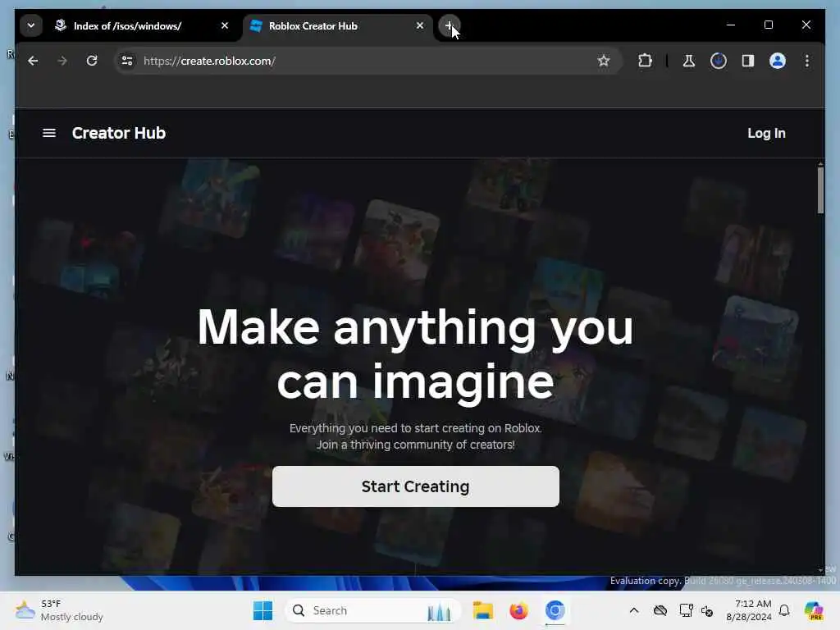Expand the tab search dropdown arrow
This screenshot has height=630, width=840.
pos(31,25)
